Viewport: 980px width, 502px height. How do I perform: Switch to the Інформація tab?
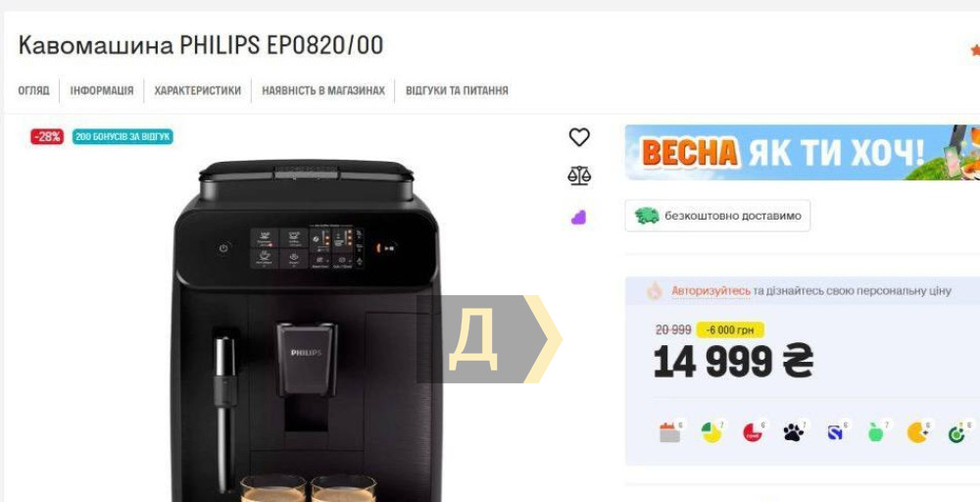click(102, 90)
